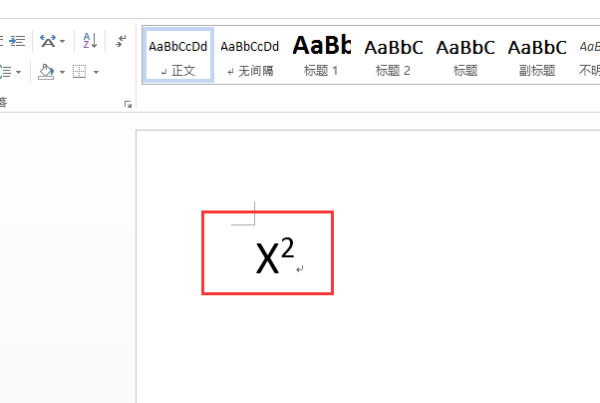600x403 pixels.
Task: Open the shading color dropdown arrow
Action: [x=62, y=72]
